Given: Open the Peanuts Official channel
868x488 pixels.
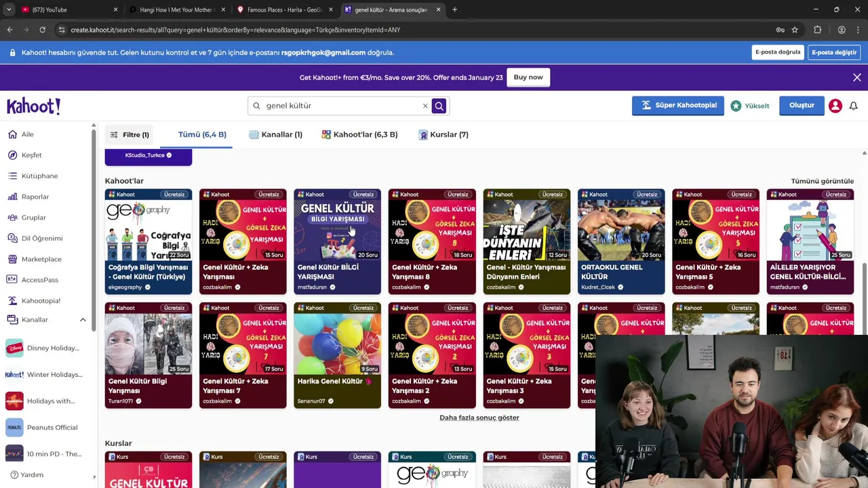Looking at the screenshot, I should tap(43, 427).
